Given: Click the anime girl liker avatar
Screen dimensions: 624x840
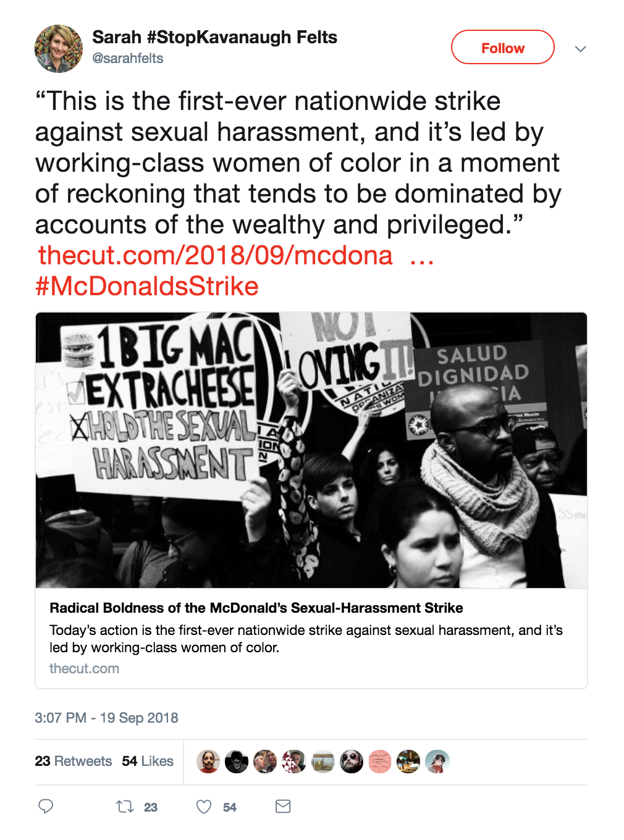Looking at the screenshot, I should click(437, 762).
